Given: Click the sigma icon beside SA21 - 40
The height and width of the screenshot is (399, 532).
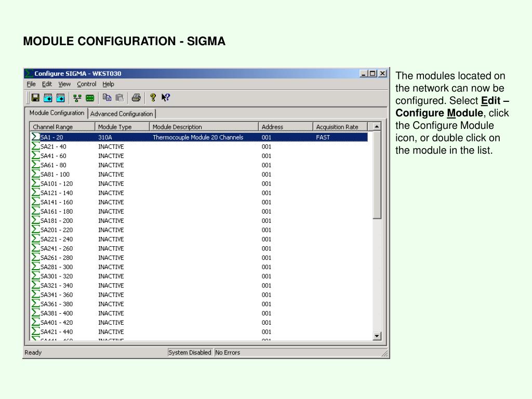Looking at the screenshot, I should [36, 146].
